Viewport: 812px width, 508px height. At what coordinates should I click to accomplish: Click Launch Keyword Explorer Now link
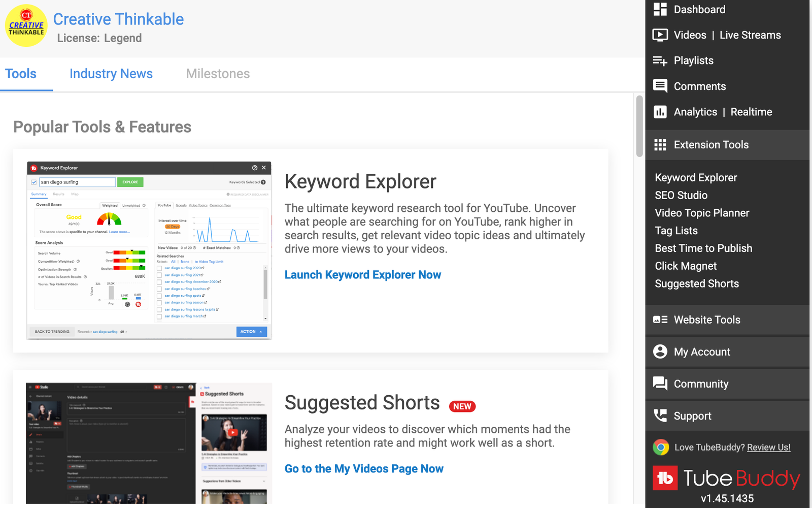[363, 275]
